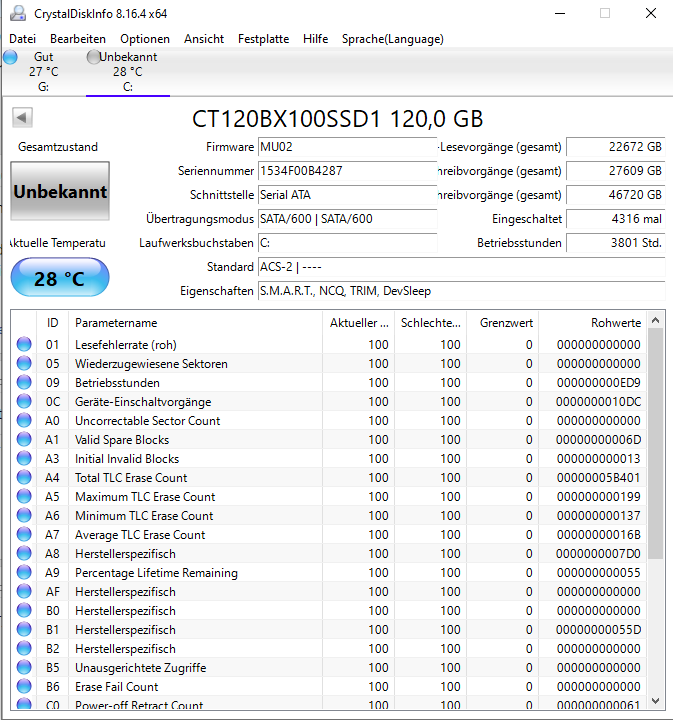Open the Ansicht menu
This screenshot has width=673, height=720.
click(204, 39)
